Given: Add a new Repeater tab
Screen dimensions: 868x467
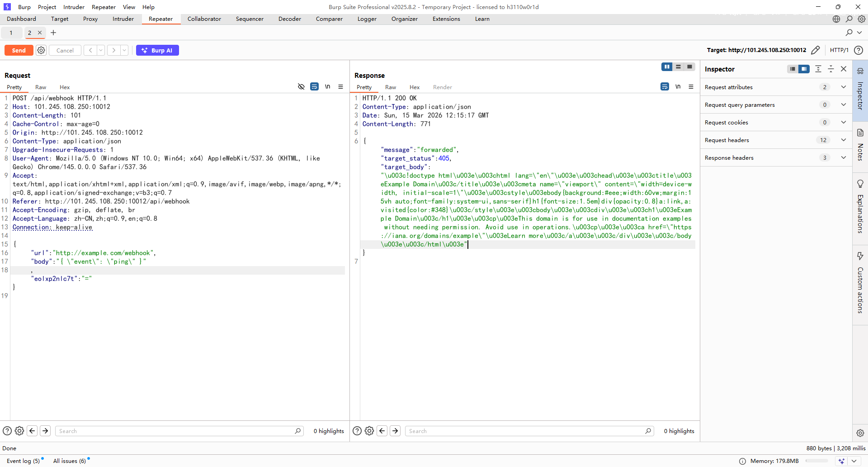Looking at the screenshot, I should [53, 33].
